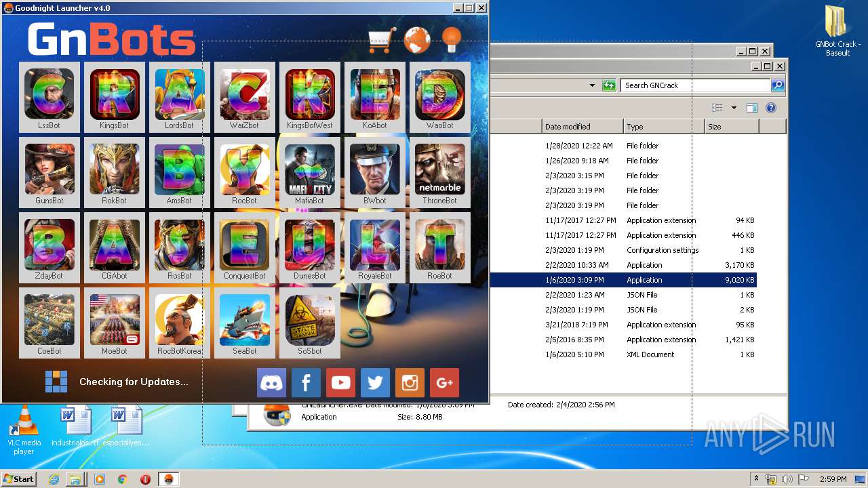This screenshot has height=488, width=868.
Task: Select the DunesBot tile
Action: 310,247
